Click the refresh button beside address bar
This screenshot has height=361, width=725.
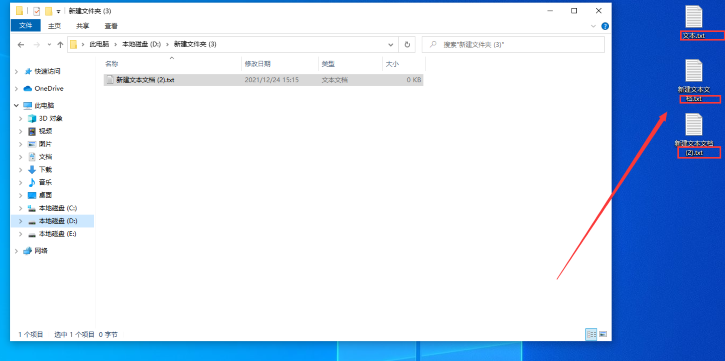click(x=407, y=45)
